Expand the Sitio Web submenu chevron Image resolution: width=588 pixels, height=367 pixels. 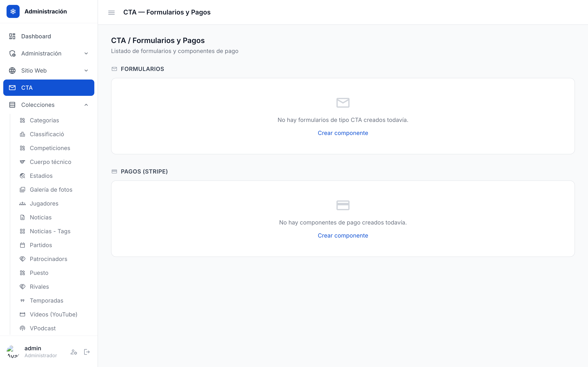(86, 71)
